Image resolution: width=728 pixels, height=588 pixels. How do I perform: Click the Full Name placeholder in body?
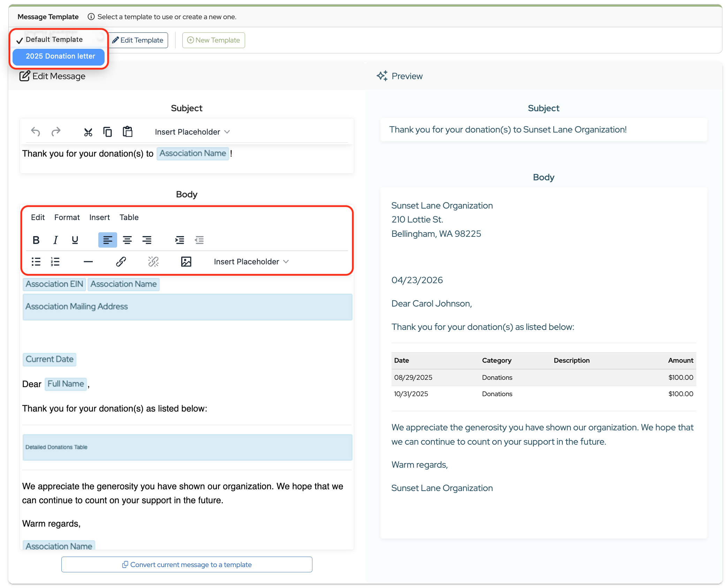tap(66, 384)
